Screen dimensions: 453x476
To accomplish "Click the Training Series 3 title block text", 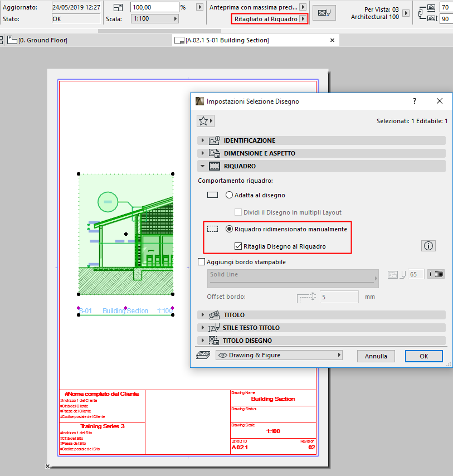I will [x=103, y=426].
